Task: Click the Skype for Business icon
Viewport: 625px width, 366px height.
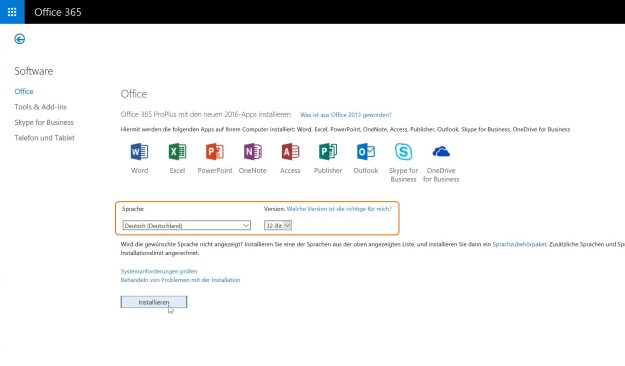Action: click(x=403, y=152)
